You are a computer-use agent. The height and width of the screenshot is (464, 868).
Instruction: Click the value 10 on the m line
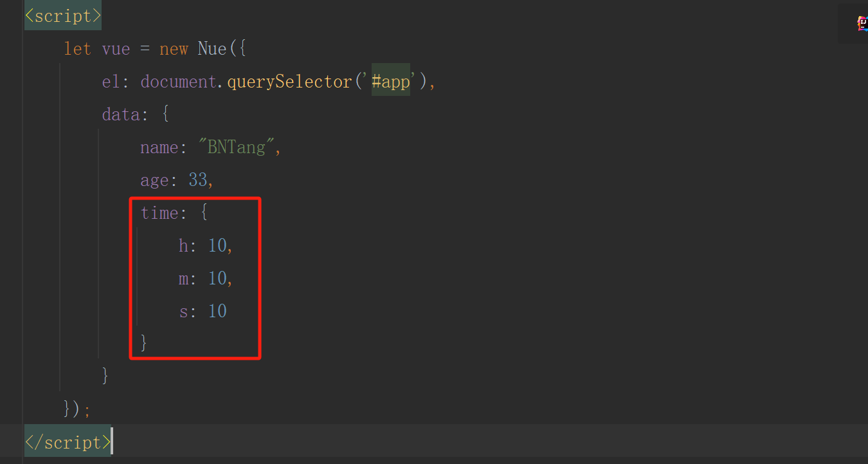[217, 279]
